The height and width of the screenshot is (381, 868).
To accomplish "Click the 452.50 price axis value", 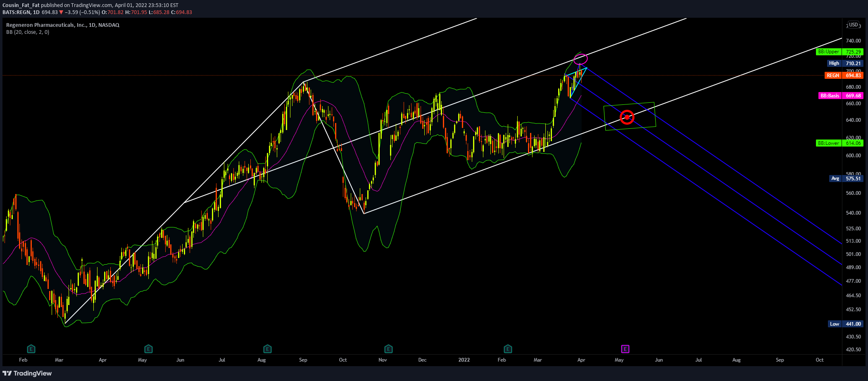I will [854, 310].
